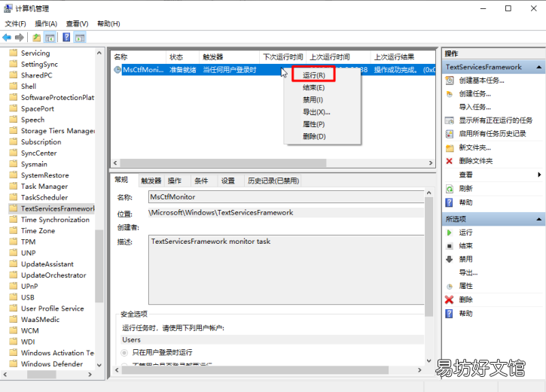
Task: Open the 查看(V) menu
Action: (78, 23)
